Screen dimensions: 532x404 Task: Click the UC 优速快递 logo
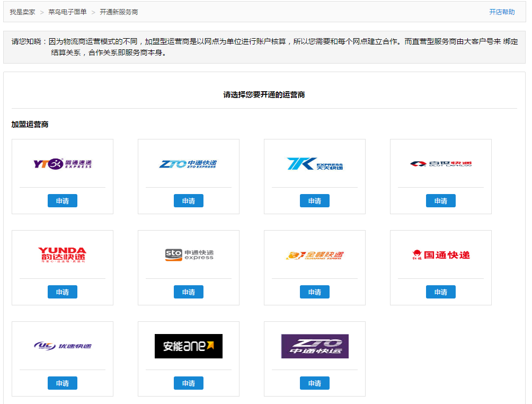63,346
